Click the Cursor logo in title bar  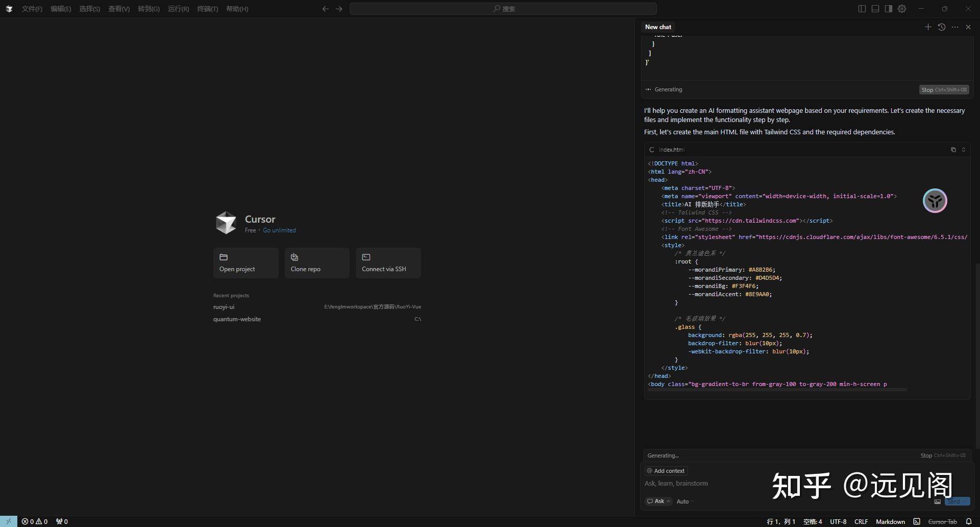pyautogui.click(x=9, y=9)
